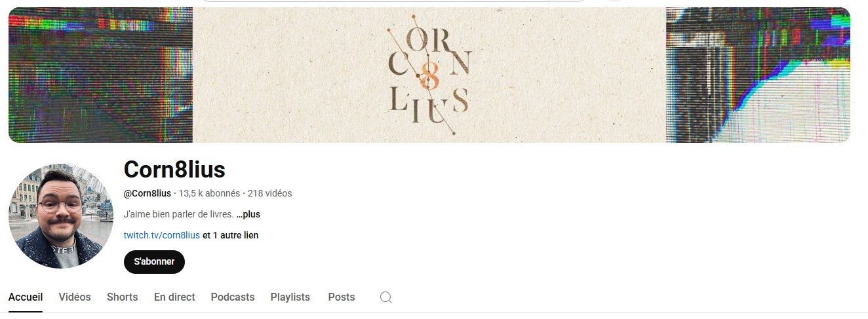Click the 218 vidéos count text
868x319 pixels.
[x=270, y=193]
